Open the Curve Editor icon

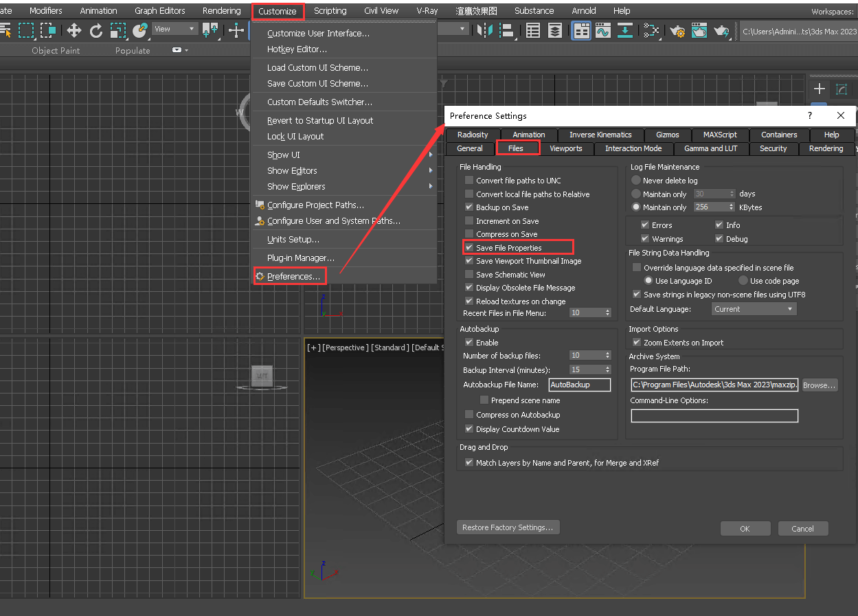click(x=603, y=30)
